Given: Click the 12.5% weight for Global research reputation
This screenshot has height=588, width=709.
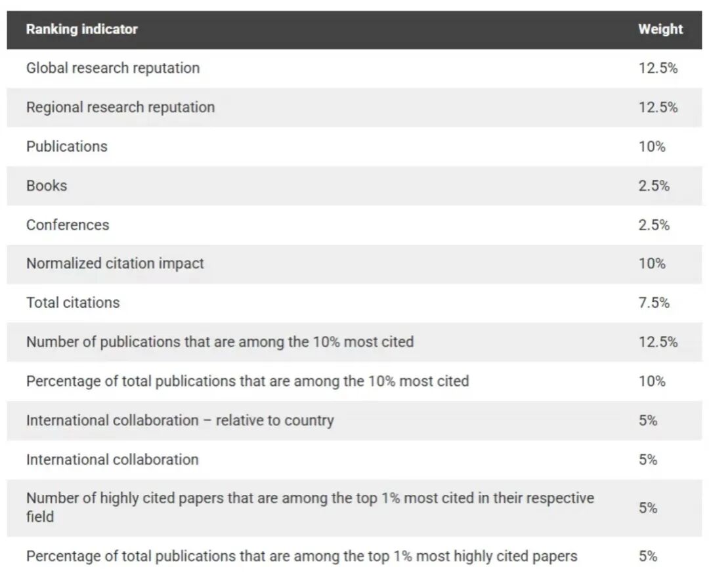Looking at the screenshot, I should point(658,68).
